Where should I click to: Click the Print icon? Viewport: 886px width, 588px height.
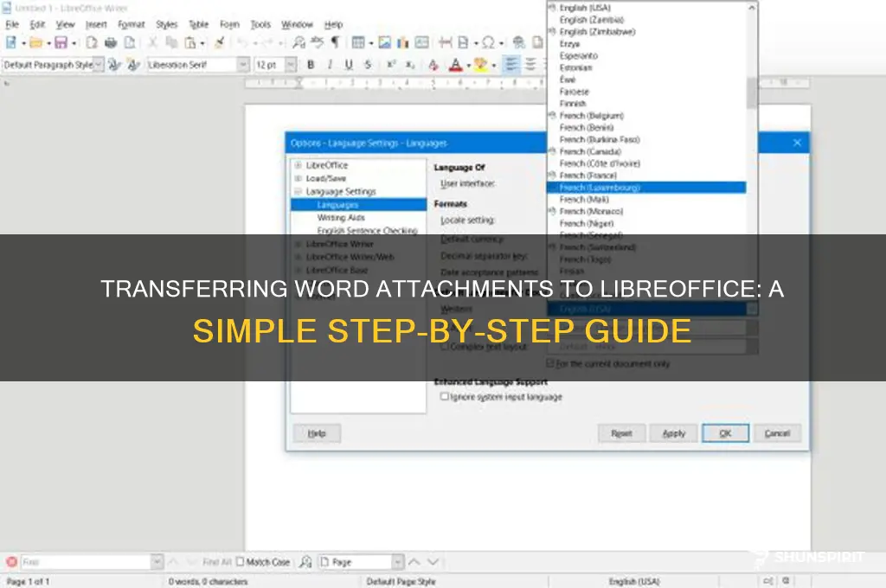pyautogui.click(x=111, y=42)
